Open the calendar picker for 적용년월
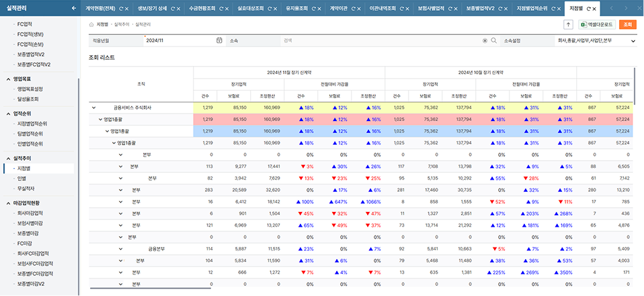This screenshot has height=296, width=644. pos(219,40)
